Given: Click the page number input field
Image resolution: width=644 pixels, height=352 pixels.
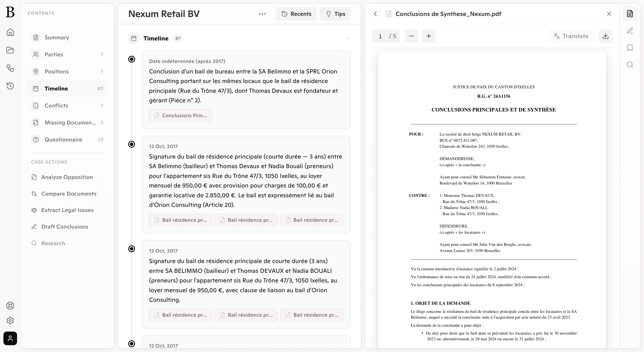Looking at the screenshot, I should click(x=380, y=36).
